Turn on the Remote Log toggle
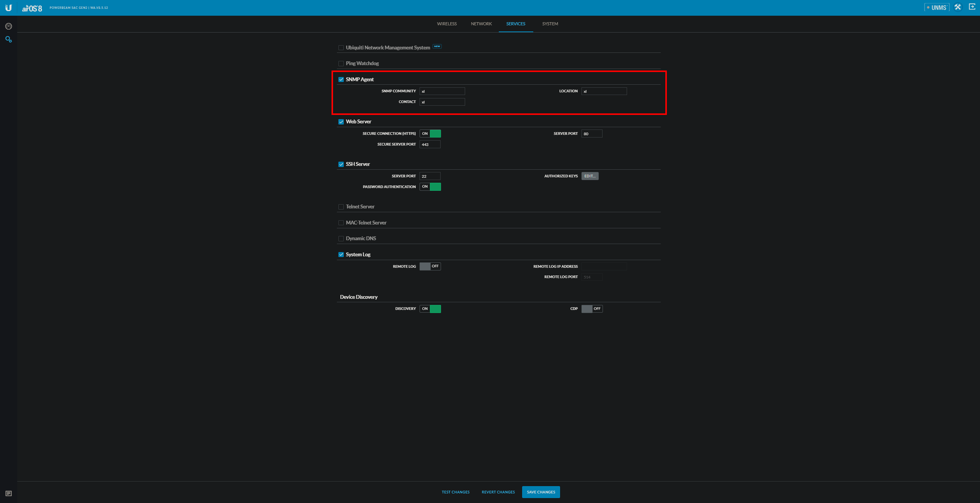 pyautogui.click(x=430, y=266)
